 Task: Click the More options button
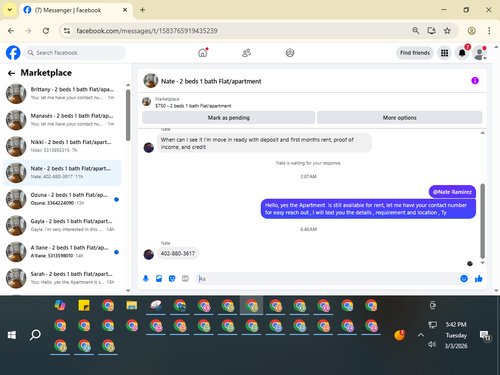tap(399, 118)
